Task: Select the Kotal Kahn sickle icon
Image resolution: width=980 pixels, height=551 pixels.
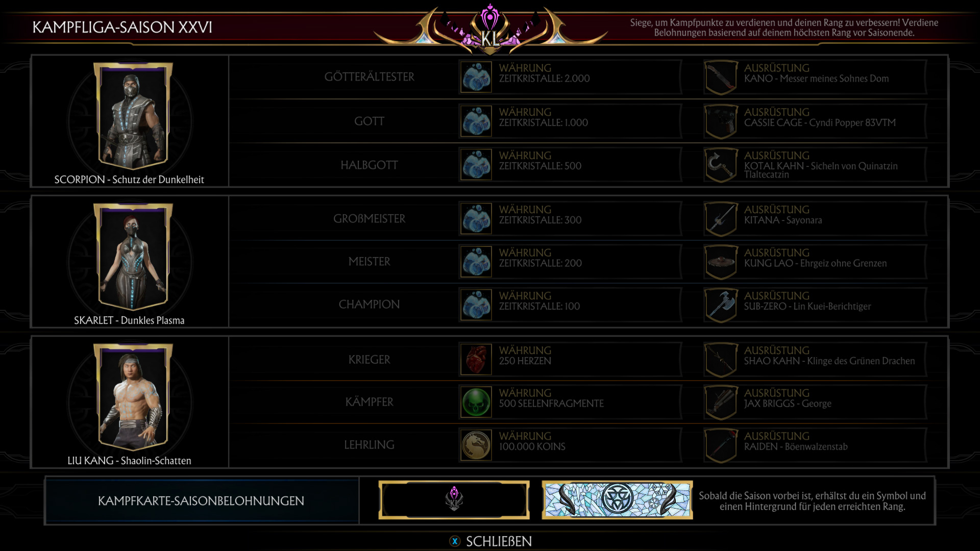Action: (x=721, y=165)
